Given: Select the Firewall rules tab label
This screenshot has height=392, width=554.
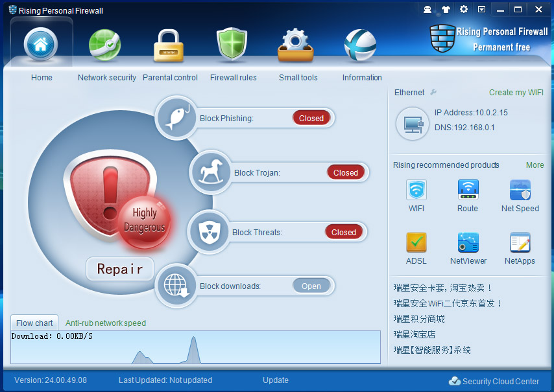Looking at the screenshot, I should pyautogui.click(x=233, y=77).
